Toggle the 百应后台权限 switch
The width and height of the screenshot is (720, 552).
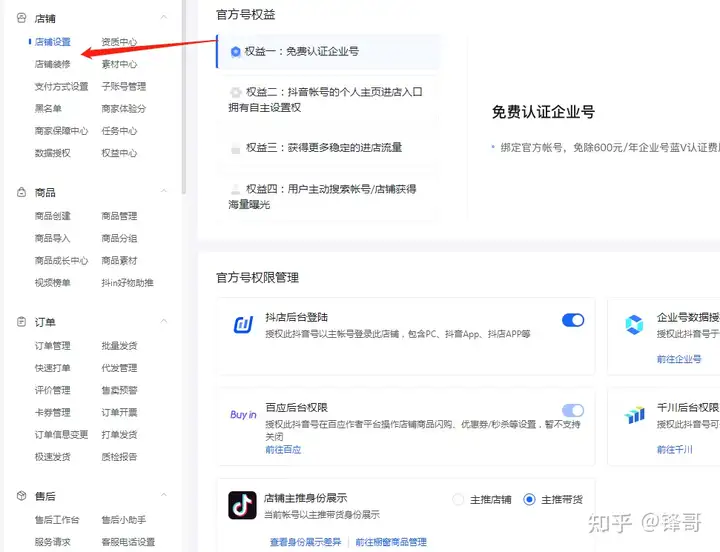(573, 410)
